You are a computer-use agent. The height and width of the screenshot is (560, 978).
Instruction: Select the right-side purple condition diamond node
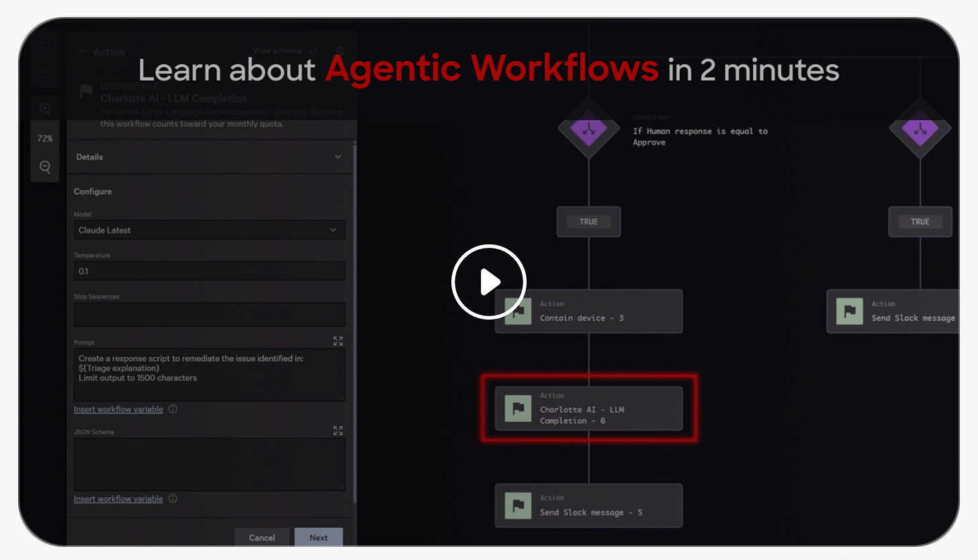coord(920,128)
